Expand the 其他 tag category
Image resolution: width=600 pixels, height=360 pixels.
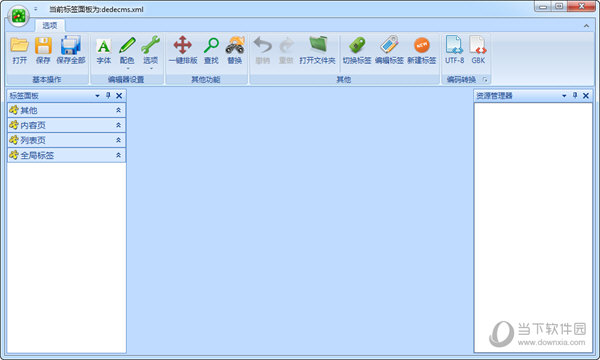click(67, 110)
